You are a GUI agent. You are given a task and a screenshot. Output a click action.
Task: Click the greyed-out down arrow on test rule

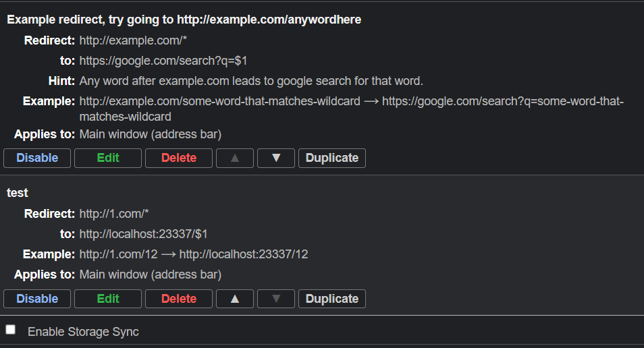pos(276,299)
